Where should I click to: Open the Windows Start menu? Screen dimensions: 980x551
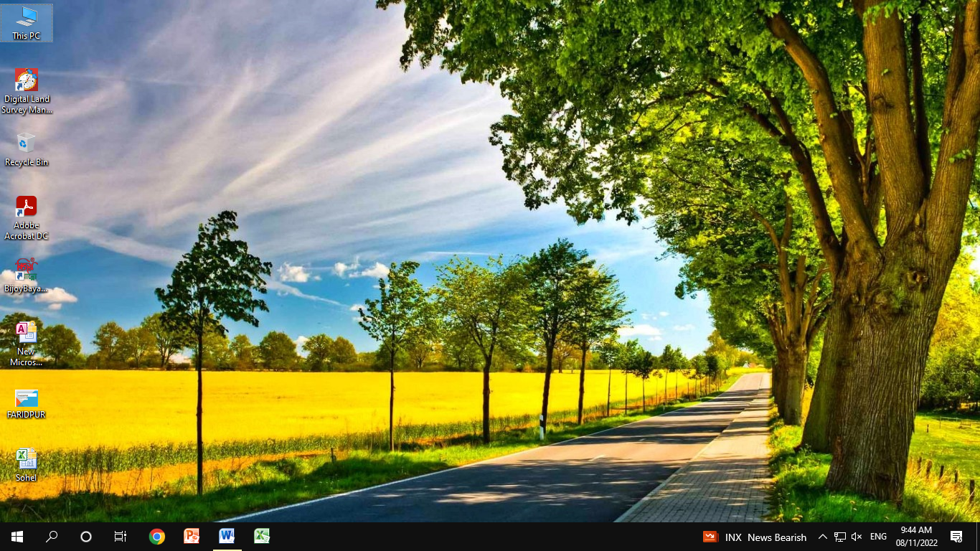pos(17,537)
